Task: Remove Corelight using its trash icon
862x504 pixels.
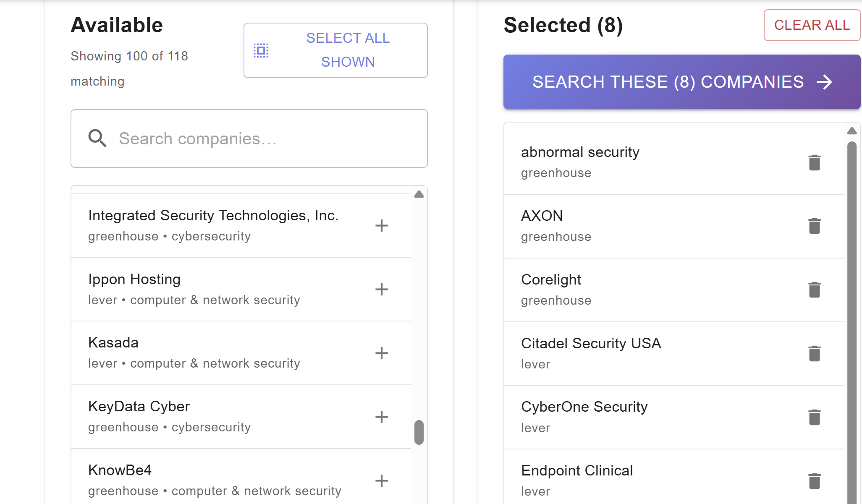Action: pos(814,290)
